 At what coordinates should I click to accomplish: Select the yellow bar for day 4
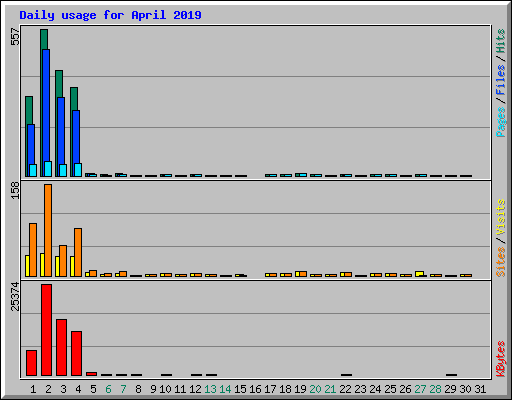pos(72,266)
